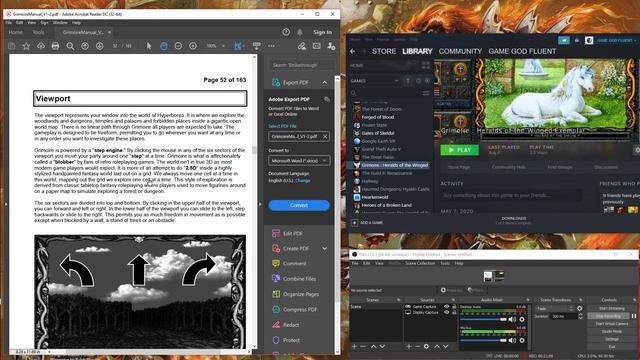
Task: Switch to the Tools tab in Acrobat
Action: coord(38,32)
